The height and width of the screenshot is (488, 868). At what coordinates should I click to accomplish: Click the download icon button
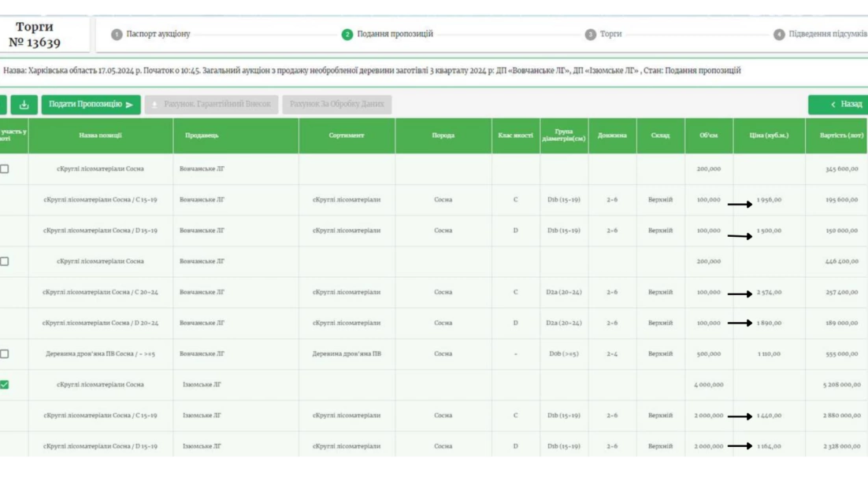tap(24, 105)
